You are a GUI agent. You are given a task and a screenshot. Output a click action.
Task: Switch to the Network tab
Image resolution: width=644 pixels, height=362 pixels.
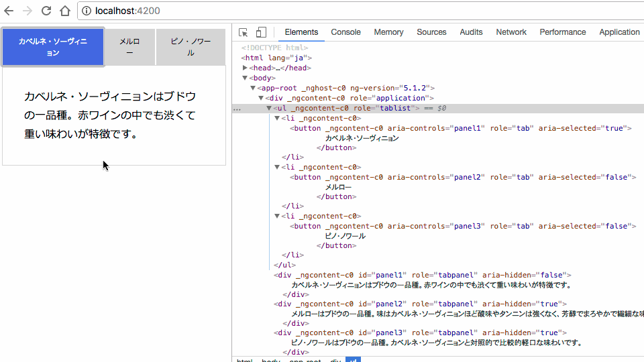[x=511, y=32]
